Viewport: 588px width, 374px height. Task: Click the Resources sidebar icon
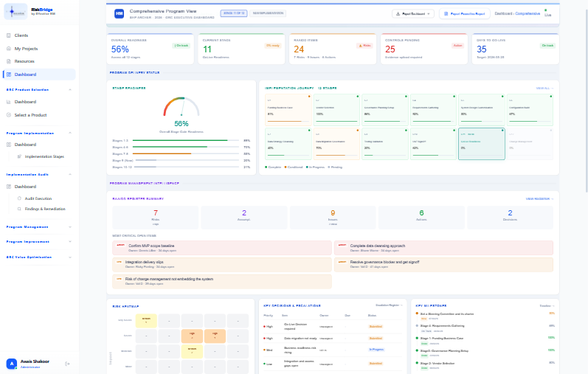click(x=9, y=61)
